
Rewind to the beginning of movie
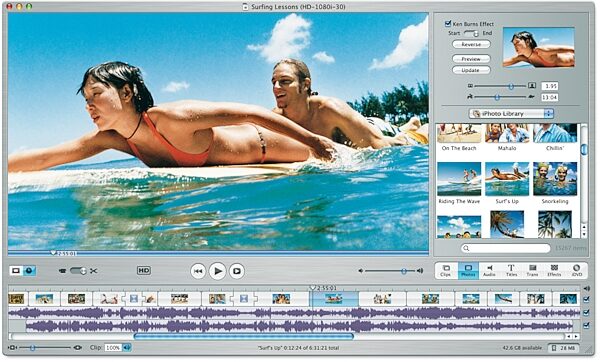(198, 271)
